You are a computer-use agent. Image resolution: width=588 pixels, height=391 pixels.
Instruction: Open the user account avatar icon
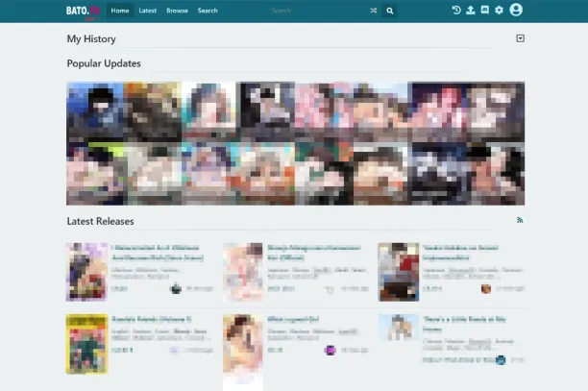[x=516, y=11]
